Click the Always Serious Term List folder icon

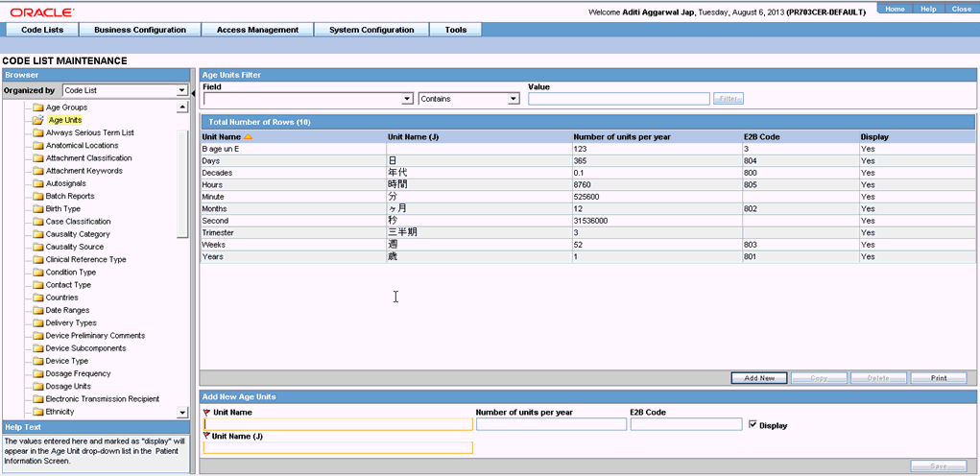[x=37, y=133]
